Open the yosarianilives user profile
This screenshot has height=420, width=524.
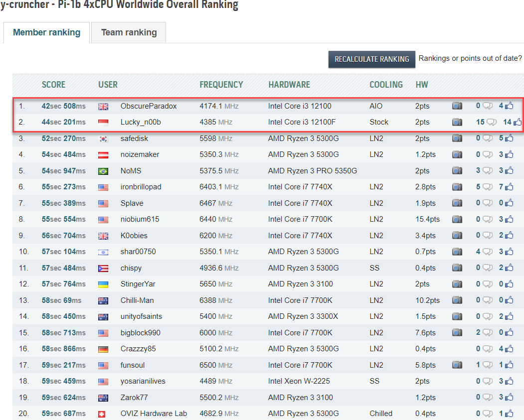pyautogui.click(x=143, y=381)
